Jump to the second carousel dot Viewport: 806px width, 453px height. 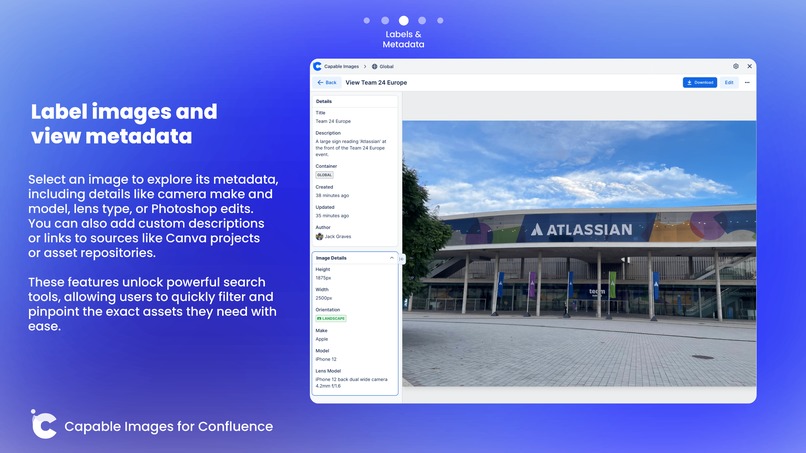pos(385,21)
